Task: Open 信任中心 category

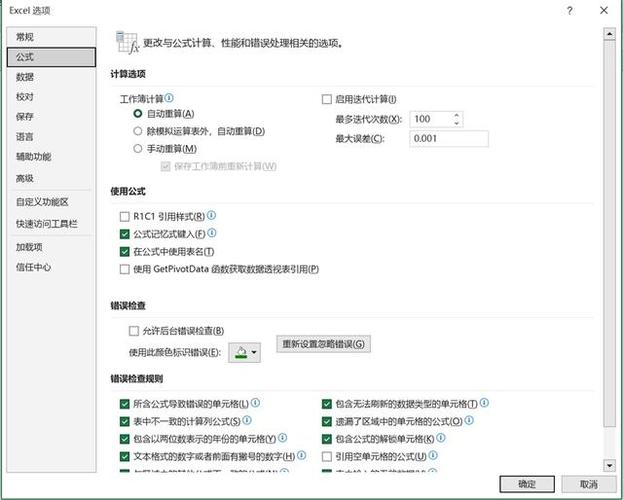Action: tap(51, 267)
